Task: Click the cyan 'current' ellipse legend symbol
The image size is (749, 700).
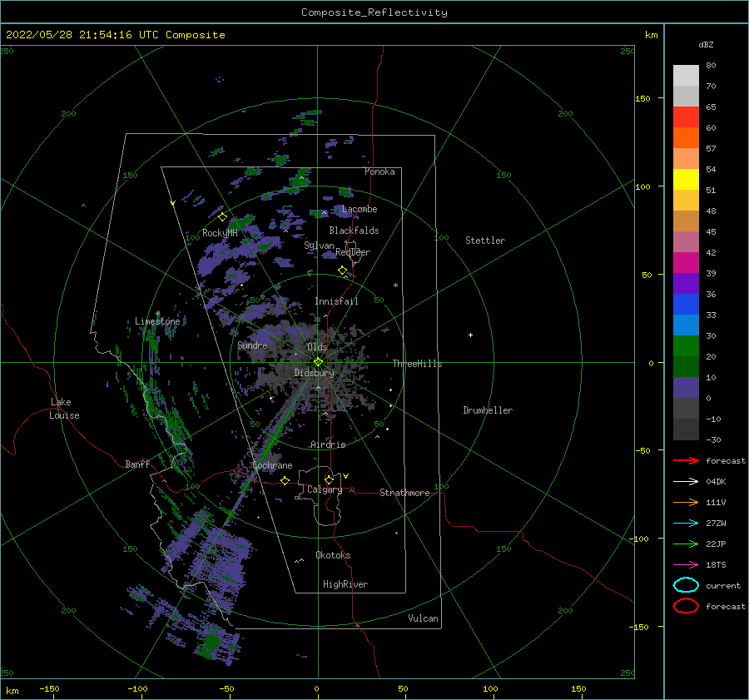Action: [686, 585]
